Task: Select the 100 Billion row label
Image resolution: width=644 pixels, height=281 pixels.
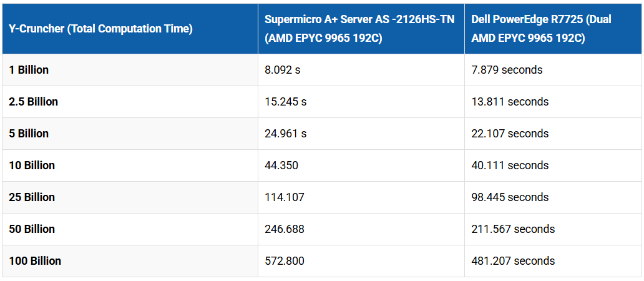Action: [x=35, y=261]
